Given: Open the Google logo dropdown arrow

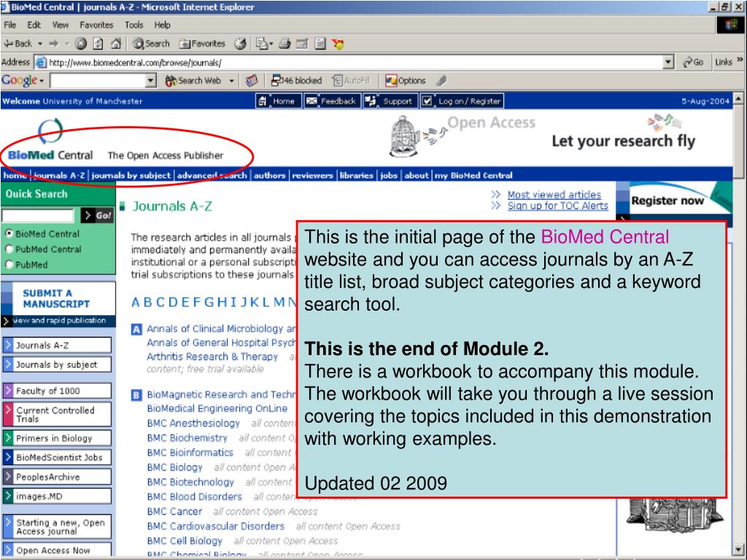Looking at the screenshot, I should [x=42, y=81].
